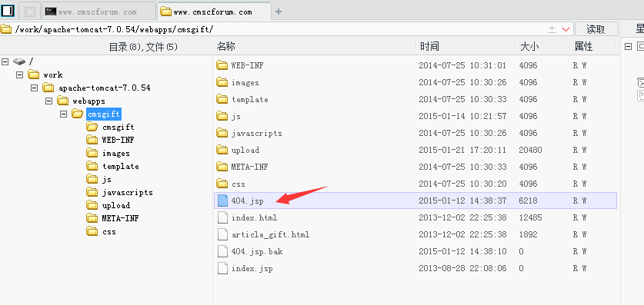This screenshot has width=644, height=305.
Task: Select 404.jsp.bak file name
Action: 257,251
